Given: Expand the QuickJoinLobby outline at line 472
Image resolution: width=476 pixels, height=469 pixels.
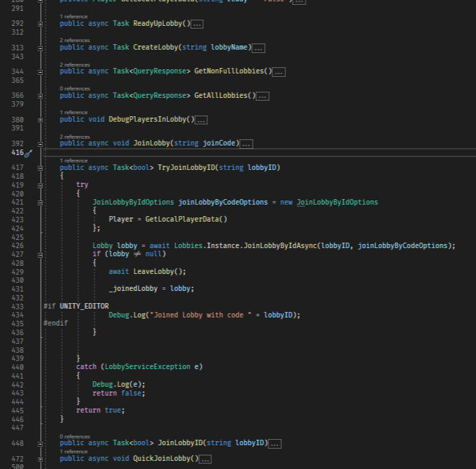Looking at the screenshot, I should [40, 459].
